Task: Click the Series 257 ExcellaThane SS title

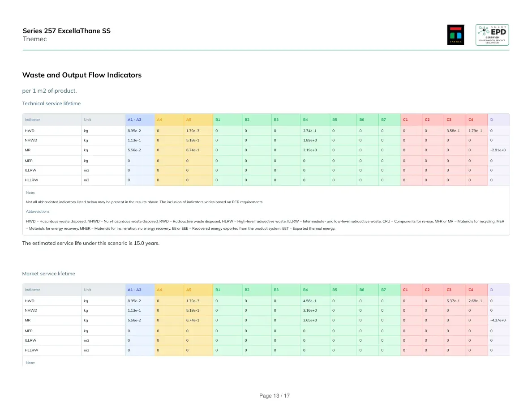Action: coord(66,31)
